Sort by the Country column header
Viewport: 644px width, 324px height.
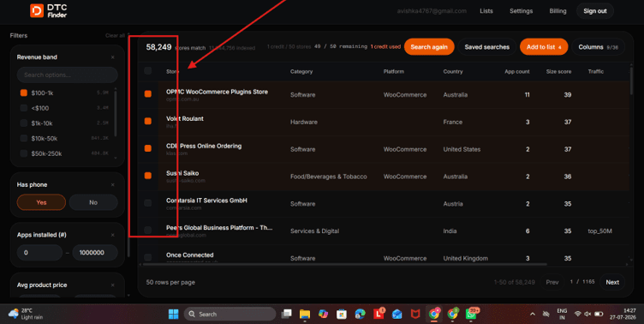pyautogui.click(x=453, y=71)
